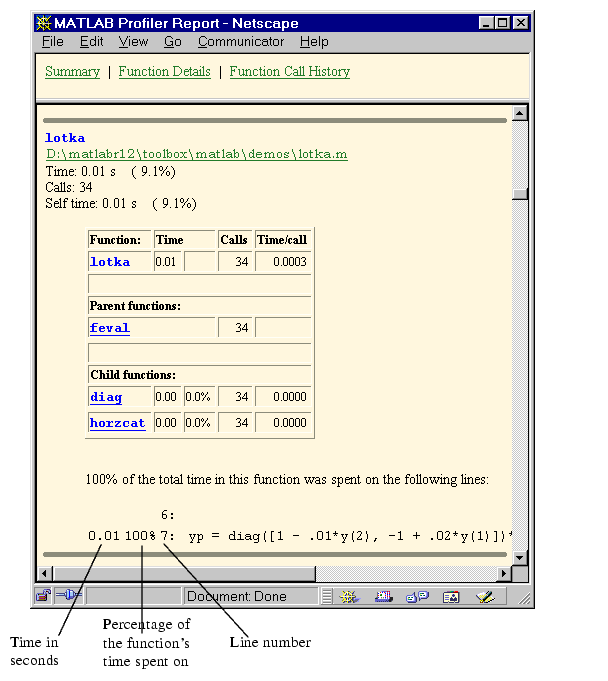The height and width of the screenshot is (681, 608).
Task: Follow the horzcat child function link
Action: pos(117,423)
